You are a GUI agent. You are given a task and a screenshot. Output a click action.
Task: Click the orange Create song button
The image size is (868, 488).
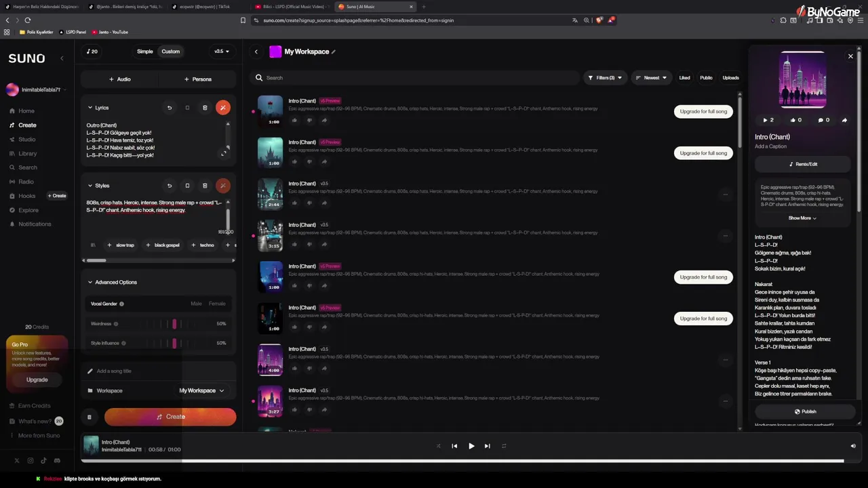[x=170, y=417]
